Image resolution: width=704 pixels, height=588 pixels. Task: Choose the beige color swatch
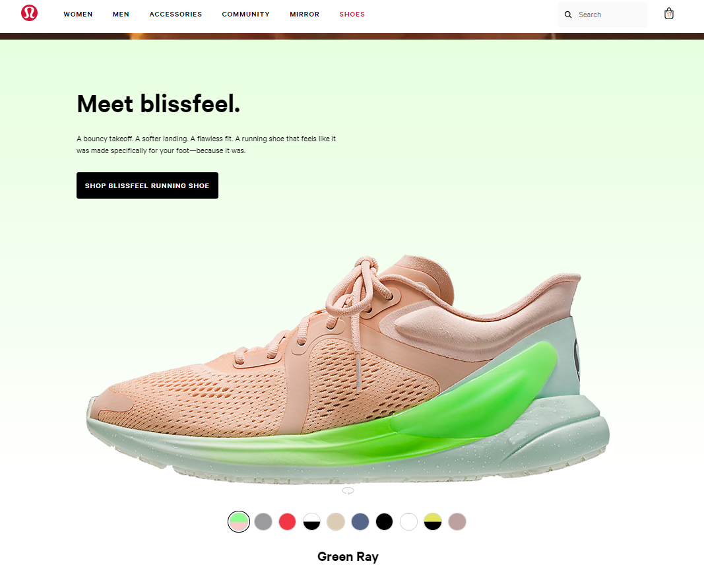[x=336, y=521]
